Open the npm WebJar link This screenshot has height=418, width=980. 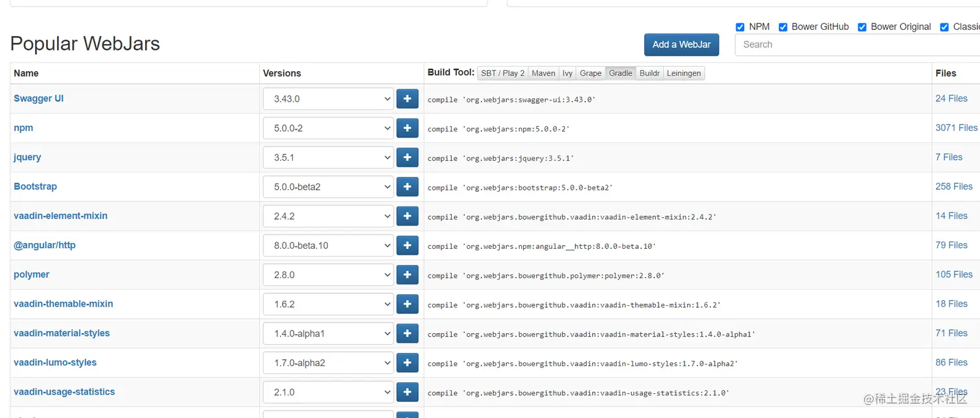pos(23,128)
